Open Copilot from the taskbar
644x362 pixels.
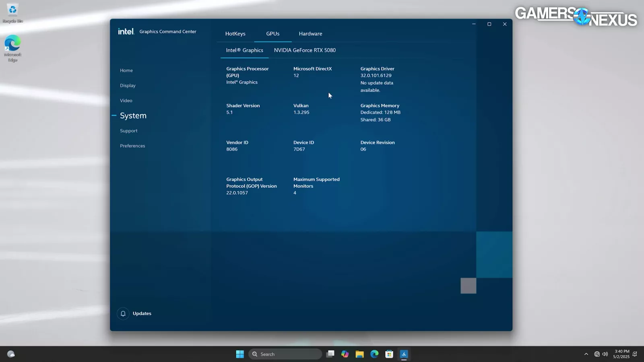tap(345, 354)
